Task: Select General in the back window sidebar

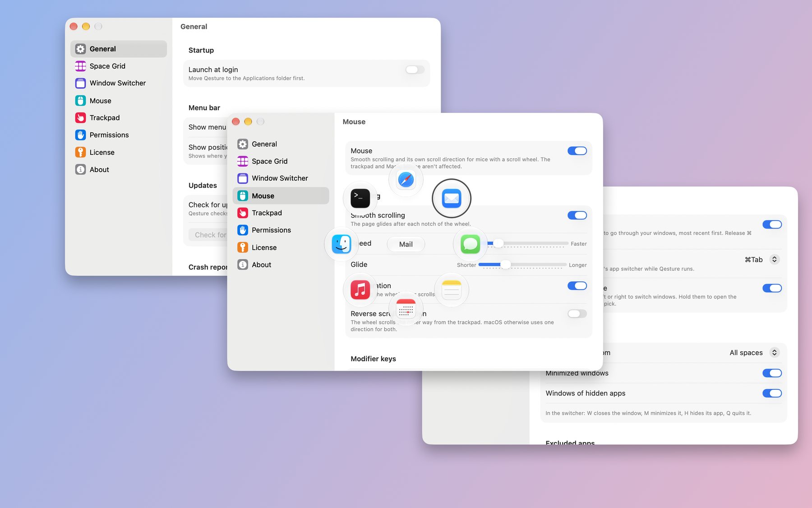Action: [119, 49]
